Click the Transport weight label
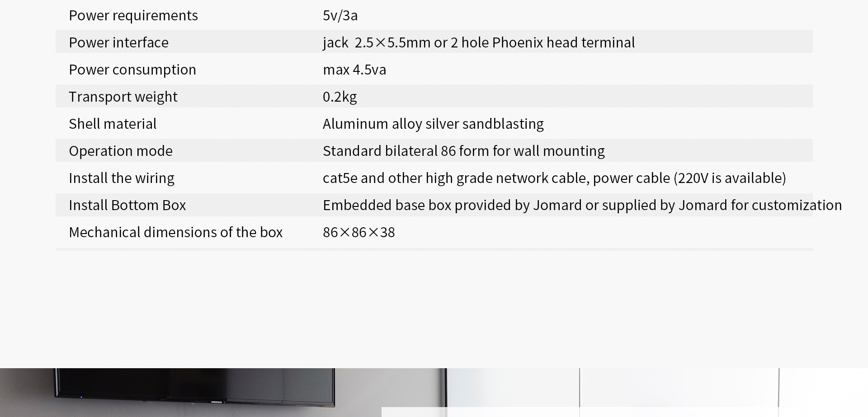This screenshot has width=868, height=417. (x=123, y=97)
